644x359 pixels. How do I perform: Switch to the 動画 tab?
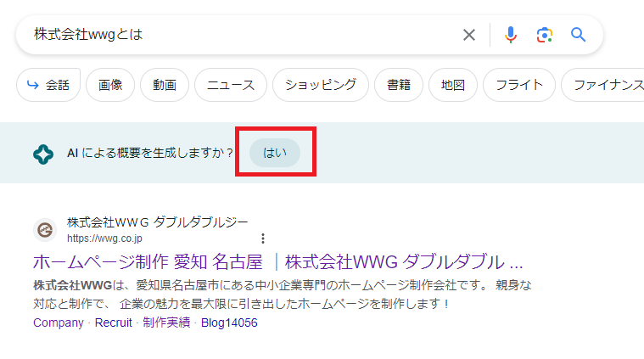pos(165,85)
